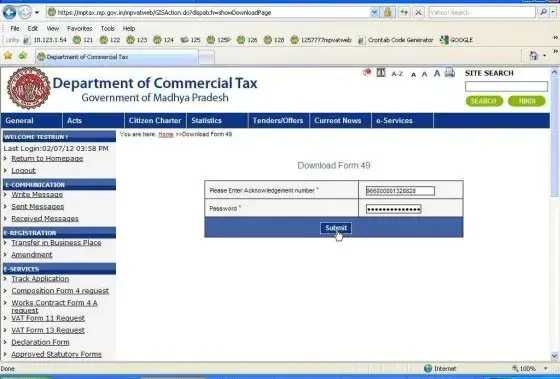The image size is (560, 379).
Task: Click the magnifier search icon
Action: [x=543, y=12]
